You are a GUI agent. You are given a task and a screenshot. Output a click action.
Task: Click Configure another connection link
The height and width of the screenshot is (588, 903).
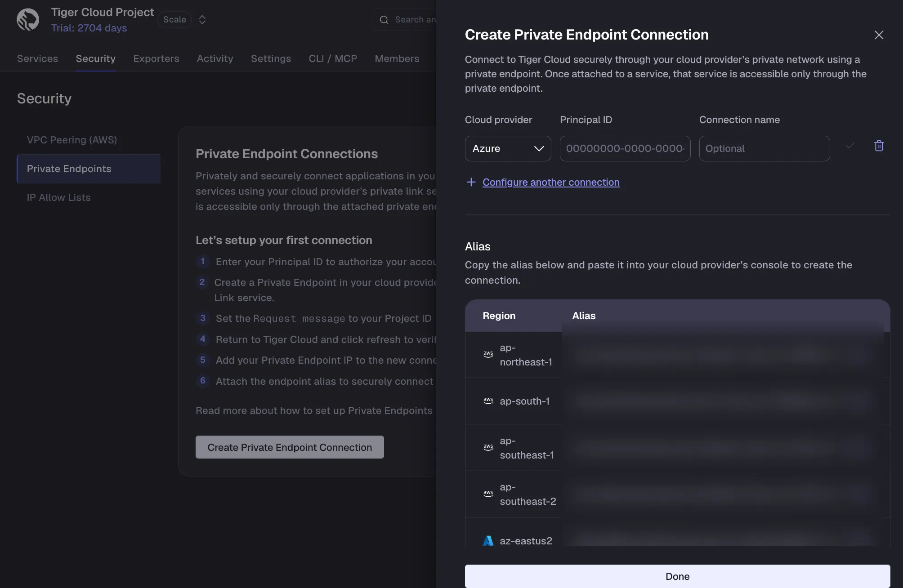tap(551, 182)
